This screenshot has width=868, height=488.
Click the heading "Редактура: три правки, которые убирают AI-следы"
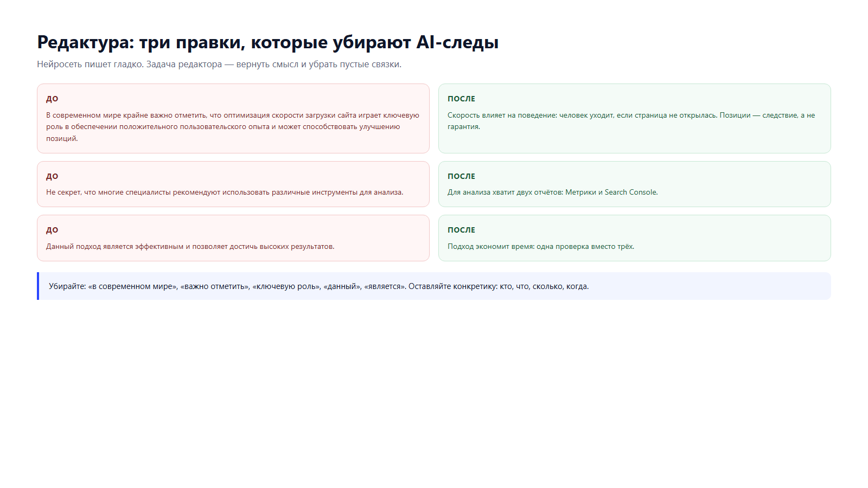tap(267, 42)
